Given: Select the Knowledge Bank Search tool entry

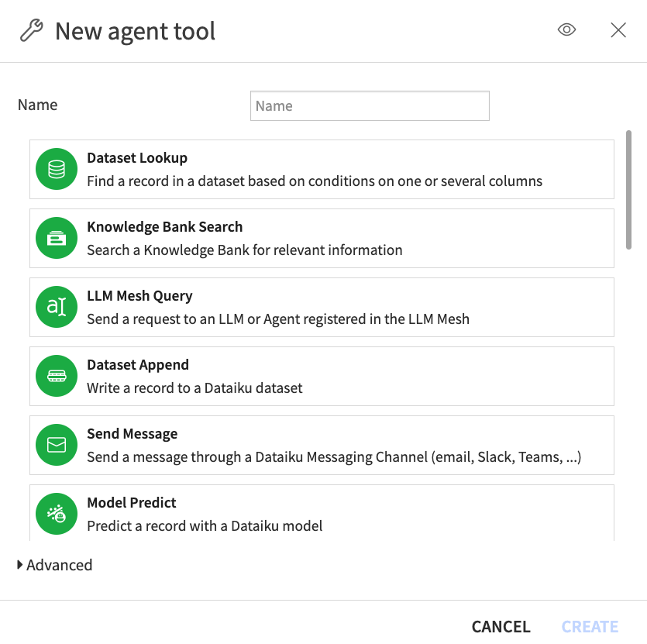Looking at the screenshot, I should (x=310, y=237).
